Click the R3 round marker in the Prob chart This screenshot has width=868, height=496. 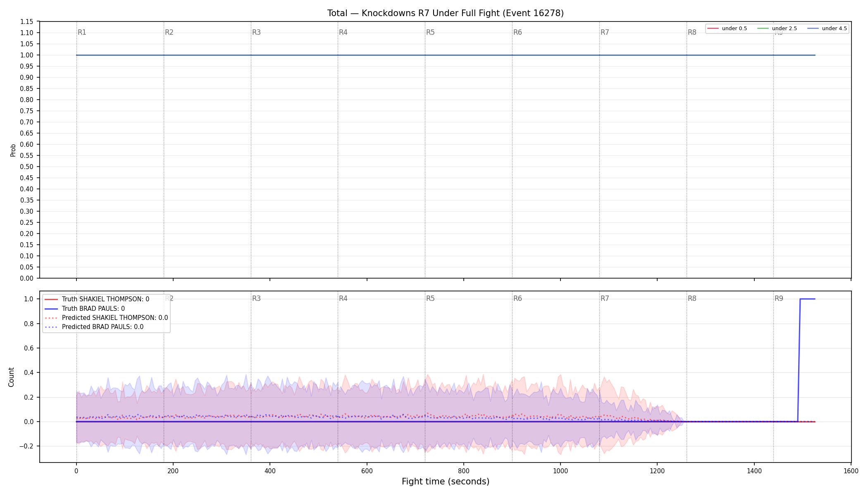click(x=256, y=32)
